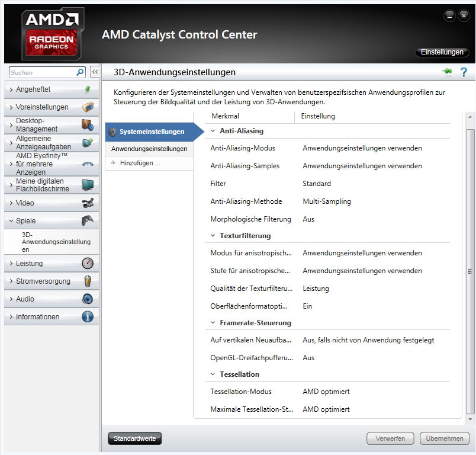Change Maximale Tessellation-Stufe value
Viewport: 476px width, 455px height.
click(x=326, y=409)
